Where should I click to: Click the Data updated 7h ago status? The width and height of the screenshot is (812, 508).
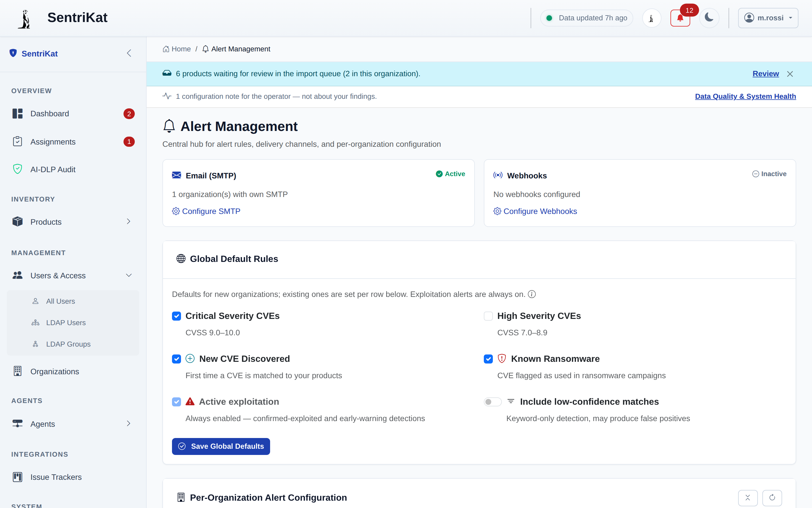(586, 18)
